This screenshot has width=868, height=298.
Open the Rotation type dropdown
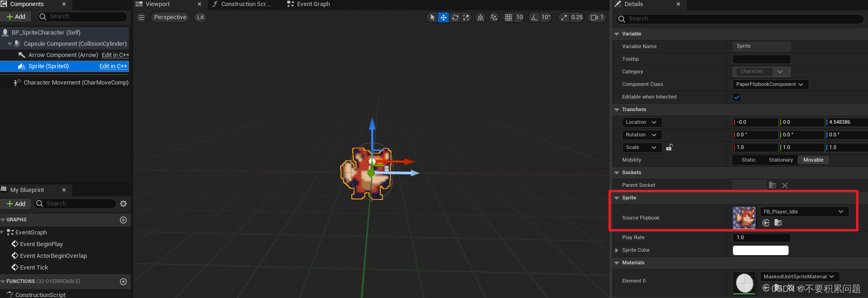(642, 135)
